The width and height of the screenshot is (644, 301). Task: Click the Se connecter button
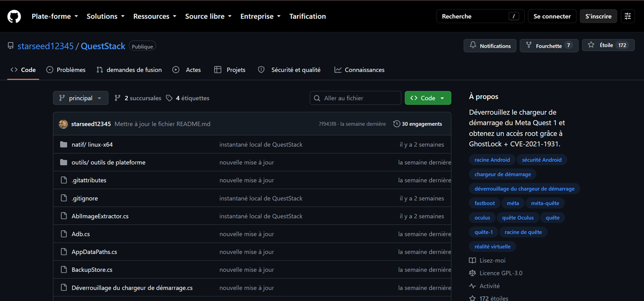point(552,16)
